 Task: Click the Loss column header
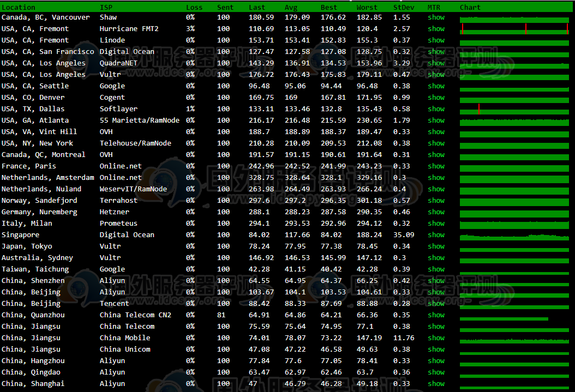(194, 7)
